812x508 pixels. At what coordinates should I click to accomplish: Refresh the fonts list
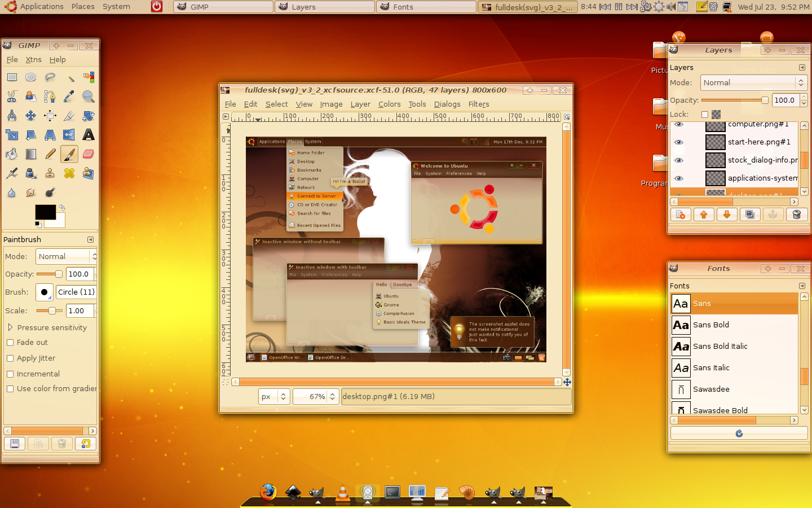click(x=739, y=433)
